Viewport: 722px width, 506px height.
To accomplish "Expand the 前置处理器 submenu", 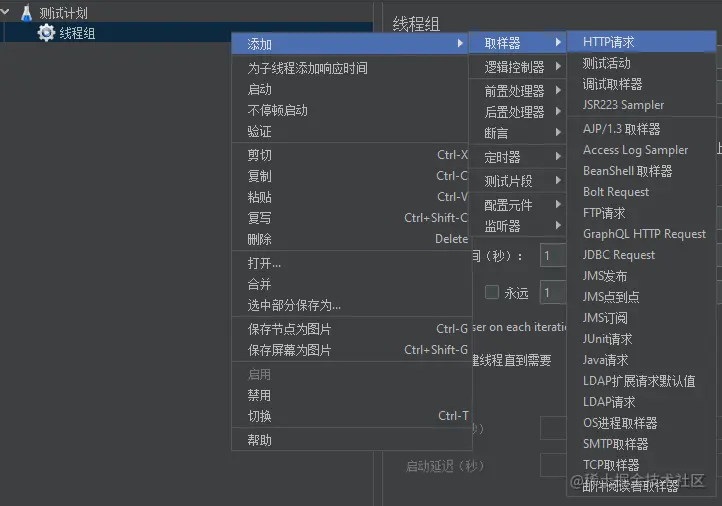I will click(518, 91).
